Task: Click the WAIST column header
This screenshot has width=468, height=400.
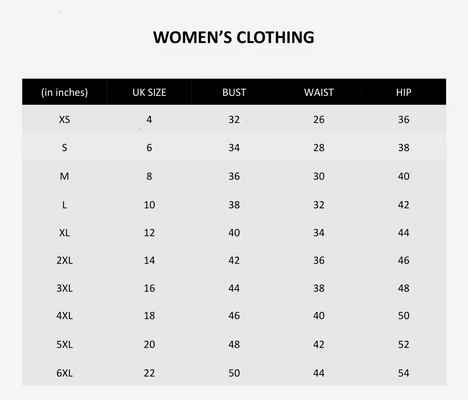Action: [319, 92]
